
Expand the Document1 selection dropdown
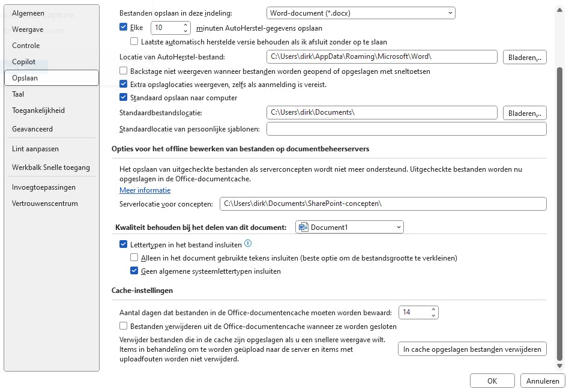click(x=399, y=227)
